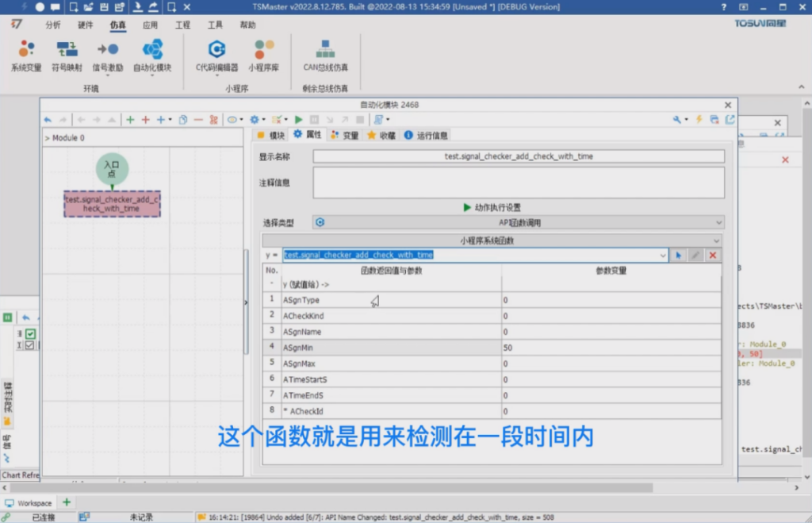Click the undo arrow in automation toolbar
This screenshot has height=523, width=812.
[48, 120]
